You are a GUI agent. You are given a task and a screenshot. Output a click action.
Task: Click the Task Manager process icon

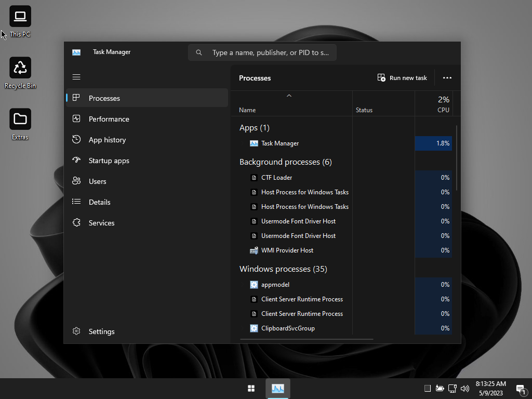[x=254, y=143]
